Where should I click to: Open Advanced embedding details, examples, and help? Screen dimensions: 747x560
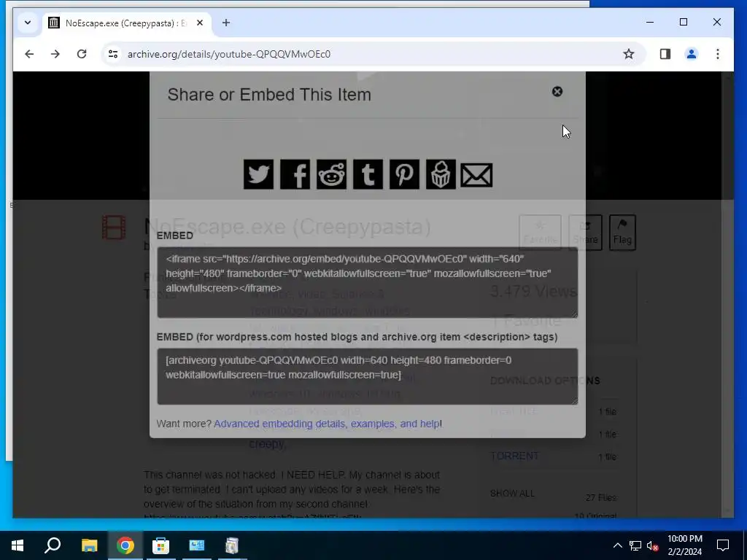326,424
